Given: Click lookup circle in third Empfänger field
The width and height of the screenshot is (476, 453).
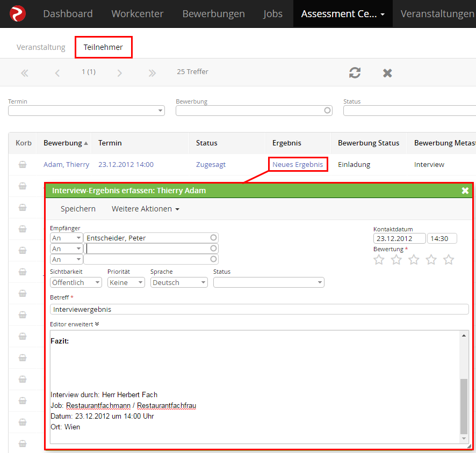Looking at the screenshot, I should (x=213, y=259).
